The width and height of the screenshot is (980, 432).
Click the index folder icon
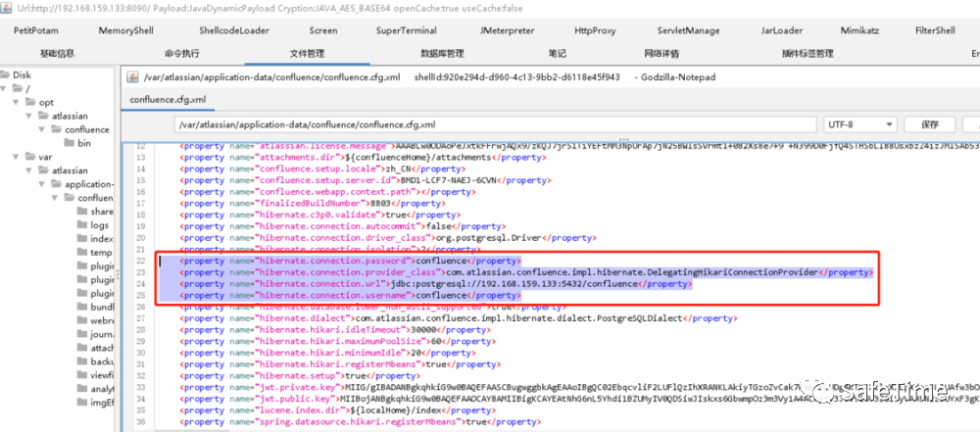(x=83, y=239)
